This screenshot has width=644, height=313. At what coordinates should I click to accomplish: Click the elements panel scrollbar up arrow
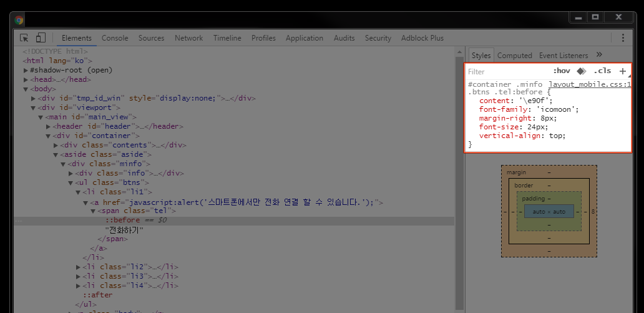[x=459, y=52]
